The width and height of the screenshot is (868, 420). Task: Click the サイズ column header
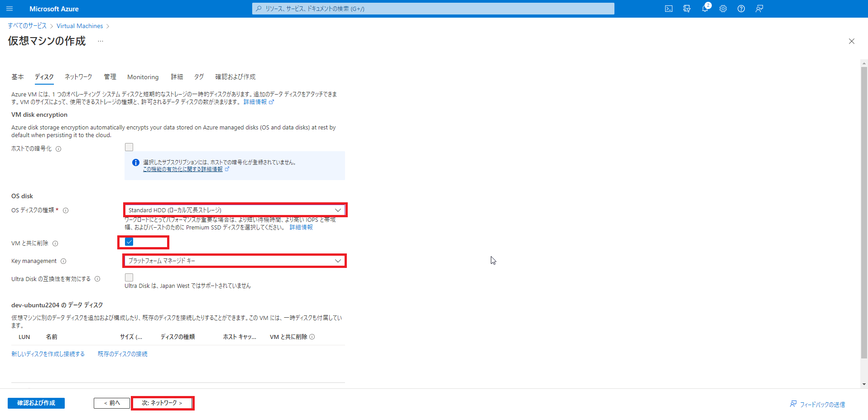131,337
